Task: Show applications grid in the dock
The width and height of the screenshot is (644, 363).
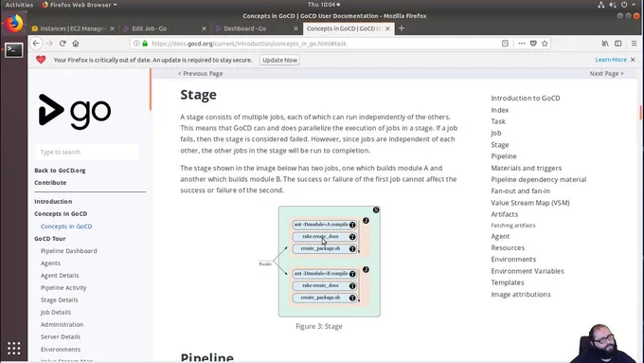Action: 14,348
